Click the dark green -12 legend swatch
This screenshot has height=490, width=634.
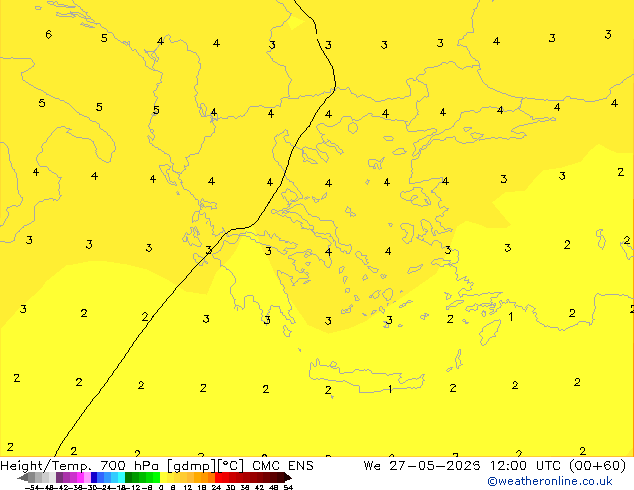[x=129, y=477]
